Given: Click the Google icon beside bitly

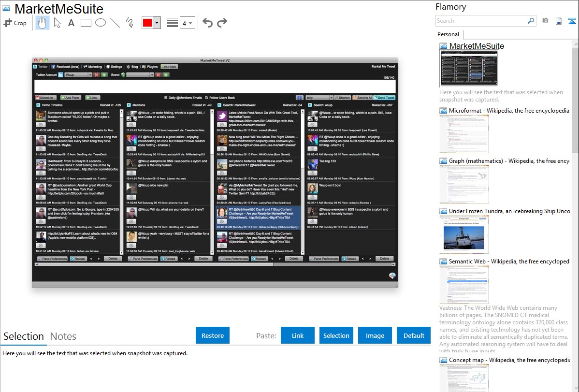Looking at the screenshot, I should 300,98.
